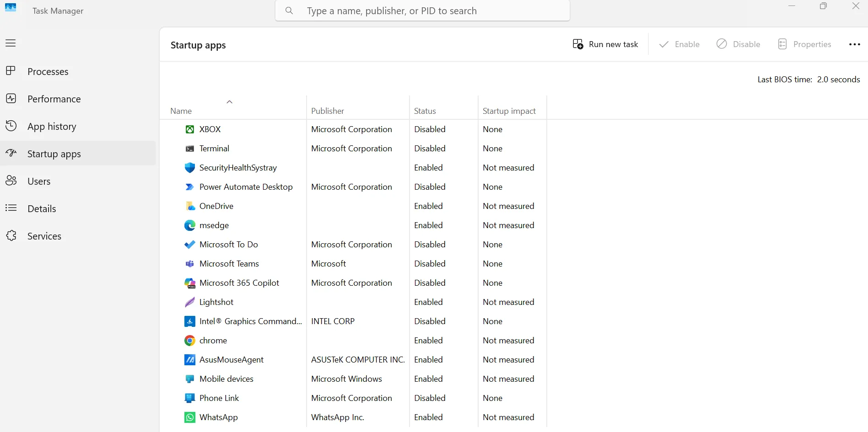Go to the Processes page
Viewport: 868px width, 432px height.
click(x=78, y=71)
